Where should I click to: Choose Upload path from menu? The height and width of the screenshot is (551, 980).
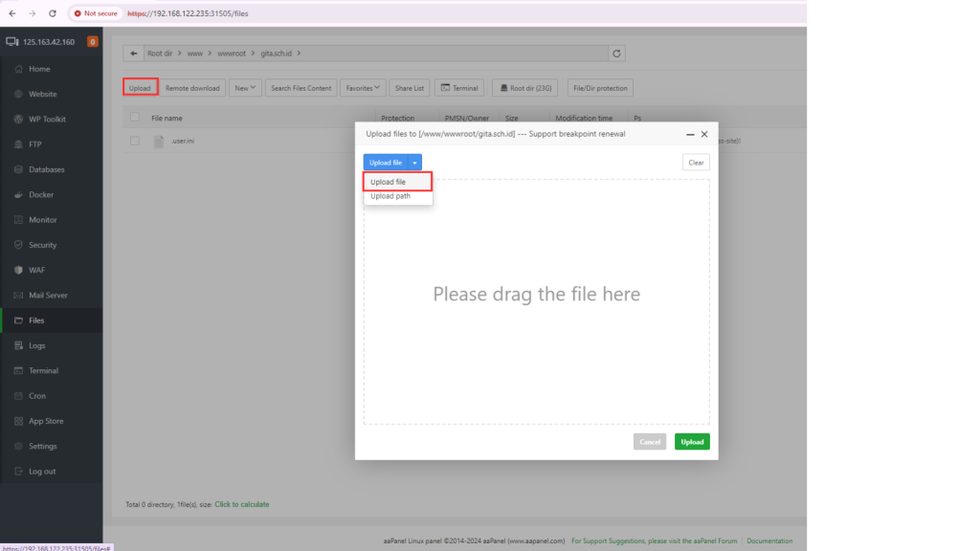click(390, 196)
